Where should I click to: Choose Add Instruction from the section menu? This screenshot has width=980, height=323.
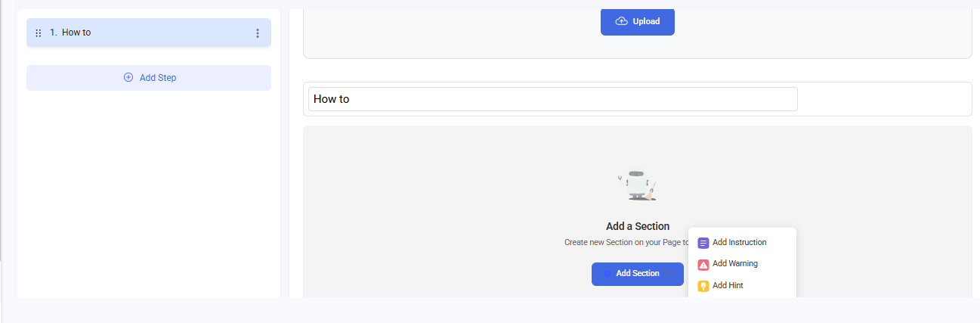coord(739,243)
